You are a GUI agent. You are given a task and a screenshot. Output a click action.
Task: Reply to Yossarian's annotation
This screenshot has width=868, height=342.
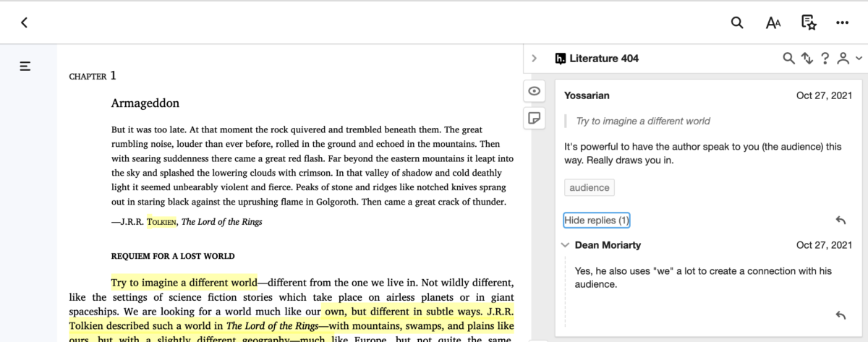pos(841,220)
